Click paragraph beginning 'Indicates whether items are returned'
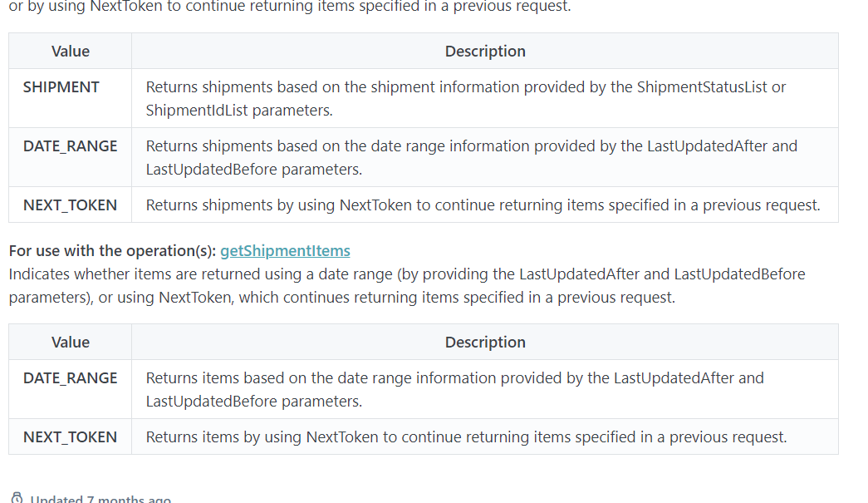This screenshot has width=868, height=503. (x=407, y=285)
